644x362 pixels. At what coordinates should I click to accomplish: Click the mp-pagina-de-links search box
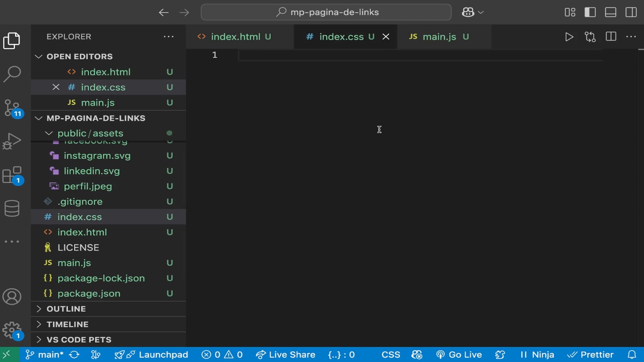[x=326, y=12]
